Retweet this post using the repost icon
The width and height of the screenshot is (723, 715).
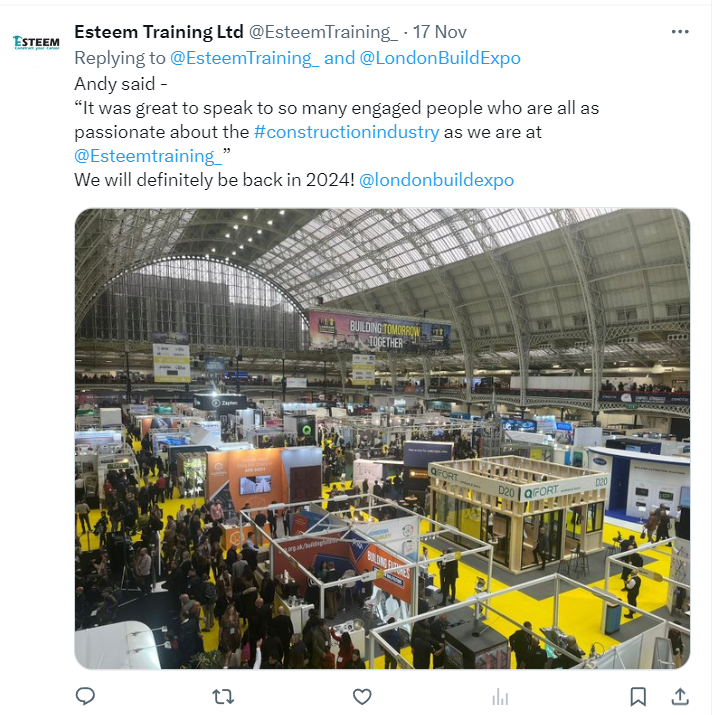(x=223, y=696)
